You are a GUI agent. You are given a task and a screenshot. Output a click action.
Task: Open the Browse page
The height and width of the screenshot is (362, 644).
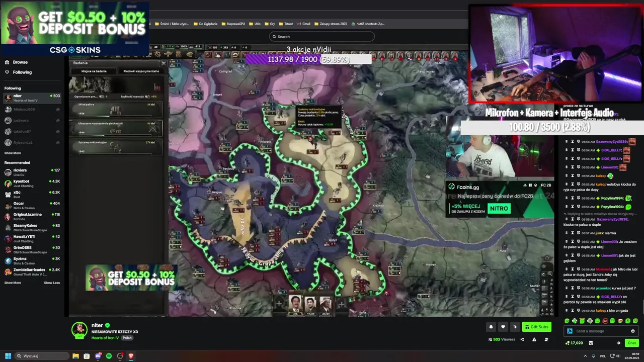(x=17, y=62)
